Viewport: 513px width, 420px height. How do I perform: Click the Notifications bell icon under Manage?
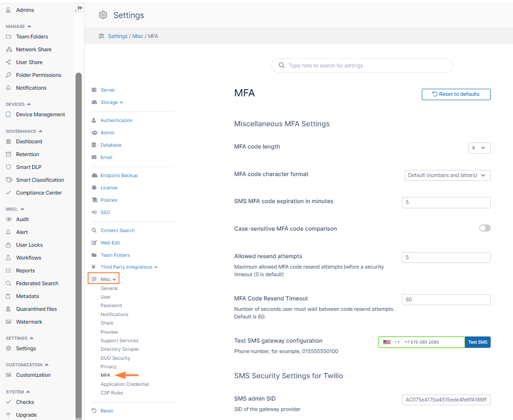pyautogui.click(x=9, y=88)
